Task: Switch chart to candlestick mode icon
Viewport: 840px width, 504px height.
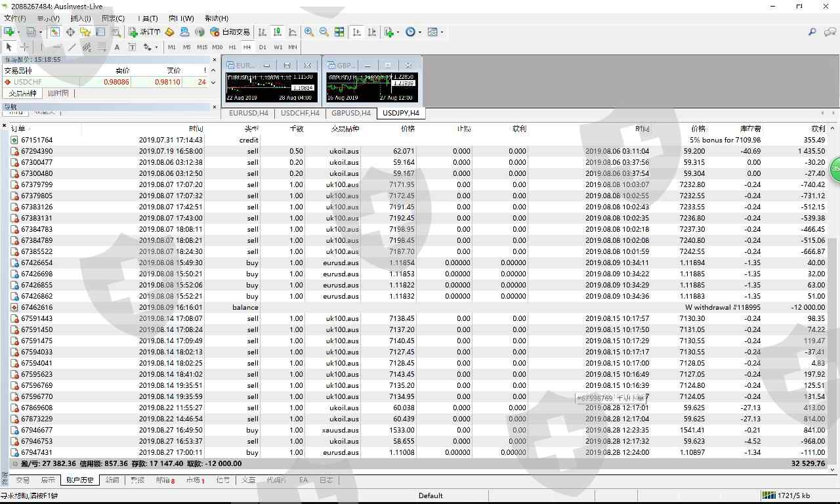Action: coord(277,31)
